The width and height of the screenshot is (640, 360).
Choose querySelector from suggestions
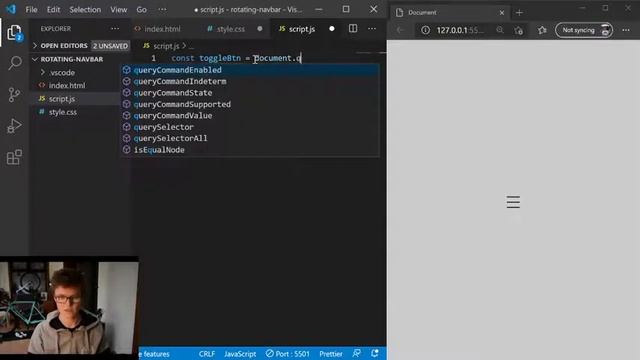[250, 127]
